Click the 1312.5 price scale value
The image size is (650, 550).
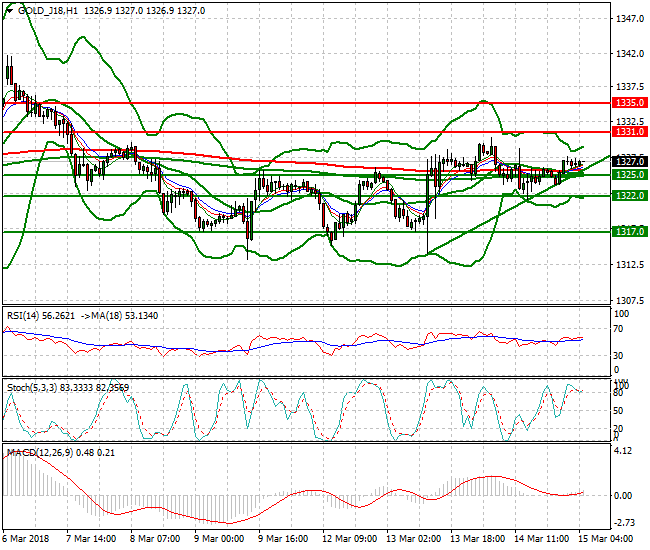[x=630, y=264]
